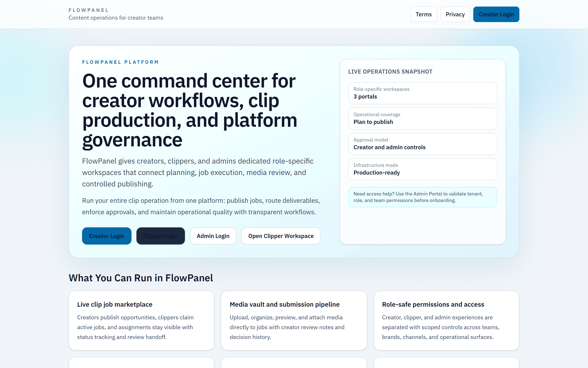
Task: Click 'Creator and admin controls' value text
Action: pyautogui.click(x=390, y=147)
